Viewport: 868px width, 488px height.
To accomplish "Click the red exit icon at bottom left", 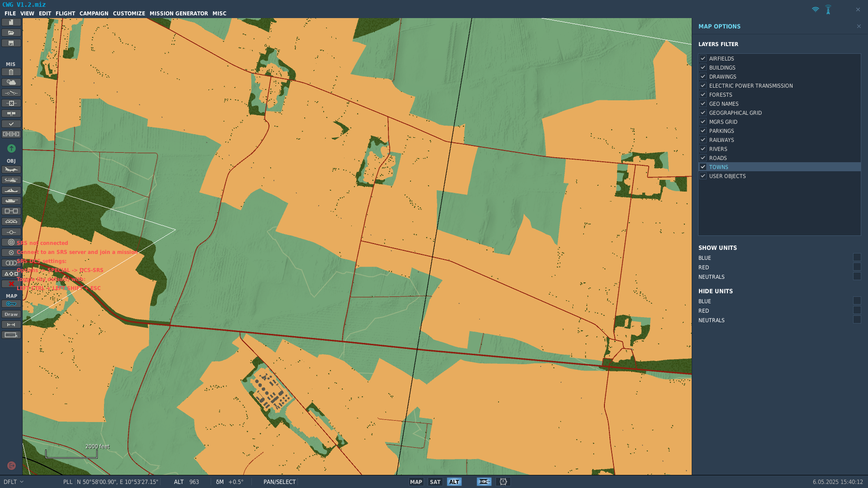I will point(11,465).
